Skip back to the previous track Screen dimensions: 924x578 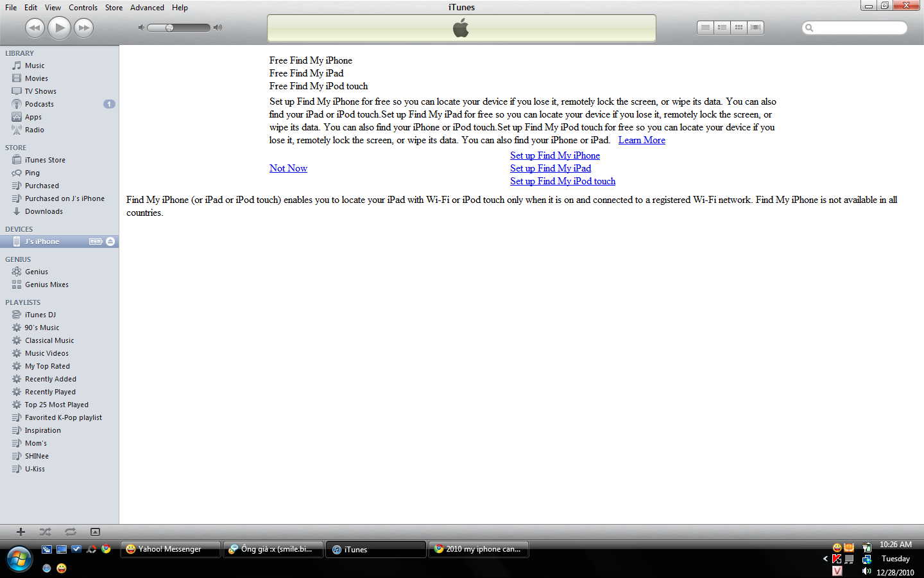point(35,28)
